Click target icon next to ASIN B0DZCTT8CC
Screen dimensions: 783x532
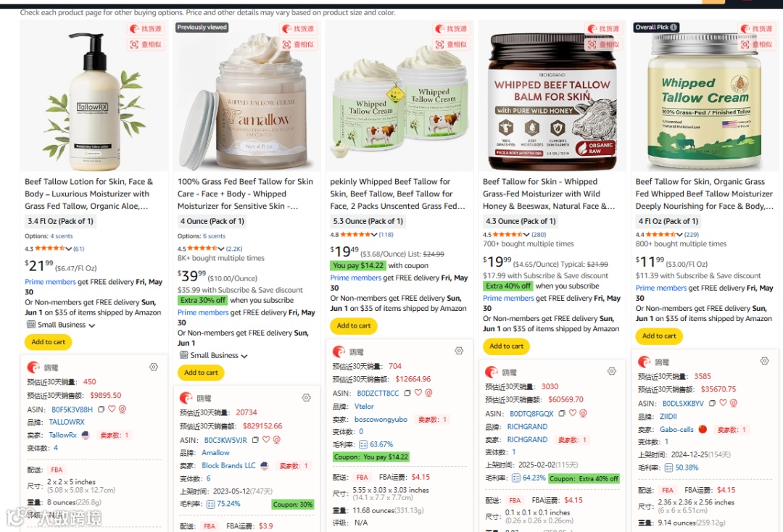tap(428, 393)
